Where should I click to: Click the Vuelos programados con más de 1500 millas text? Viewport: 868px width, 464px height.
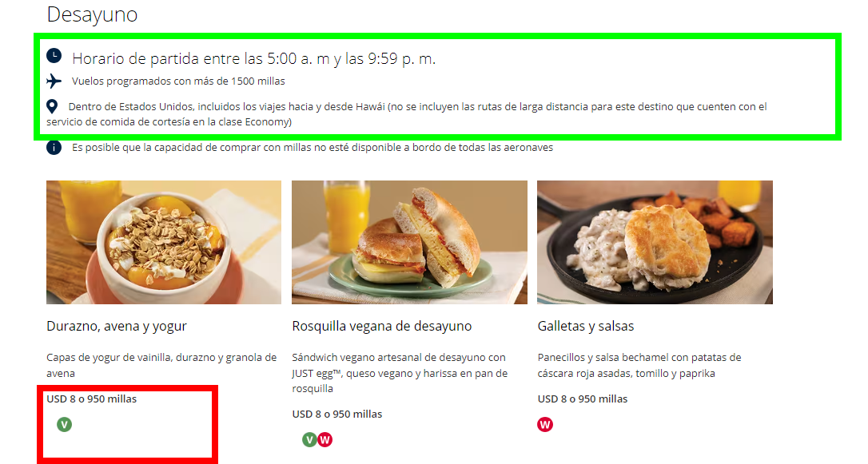178,81
